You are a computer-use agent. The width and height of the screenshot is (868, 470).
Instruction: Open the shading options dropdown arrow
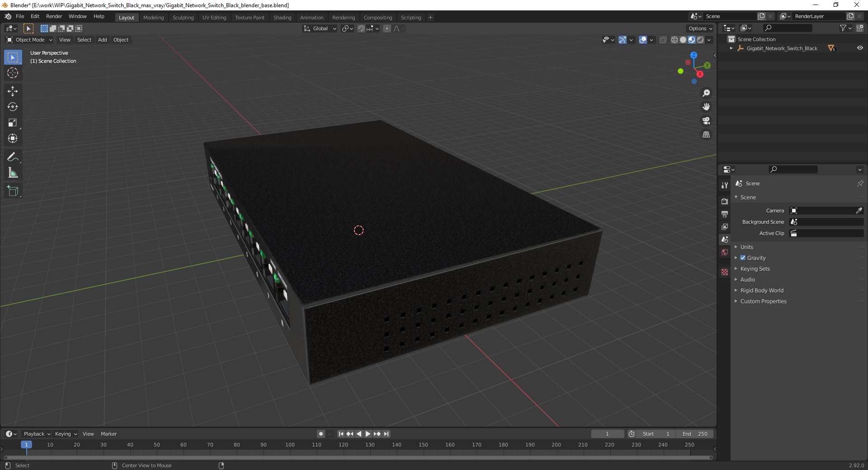tap(709, 40)
